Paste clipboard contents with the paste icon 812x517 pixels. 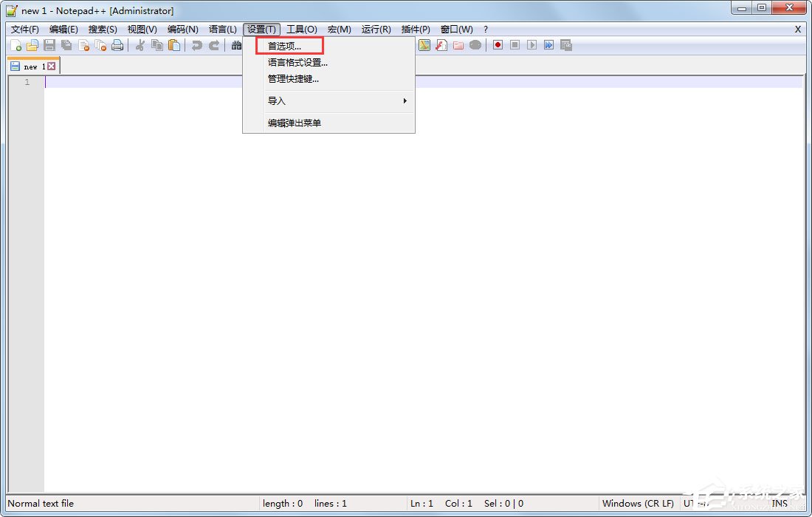pos(175,45)
